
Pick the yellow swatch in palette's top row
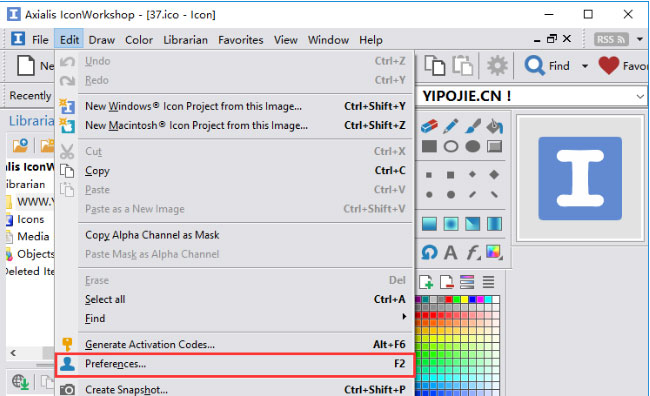464,299
